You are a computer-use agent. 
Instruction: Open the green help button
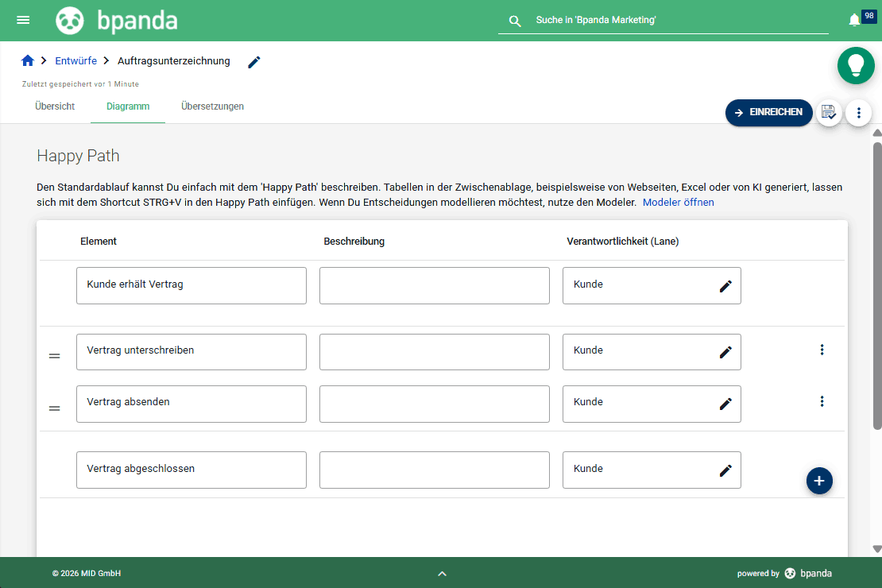pos(856,65)
